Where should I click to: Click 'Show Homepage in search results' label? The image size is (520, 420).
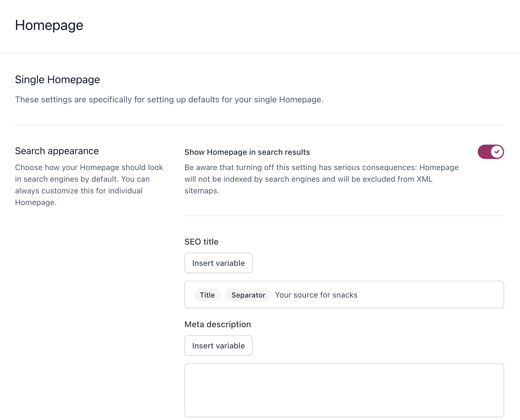pos(247,152)
